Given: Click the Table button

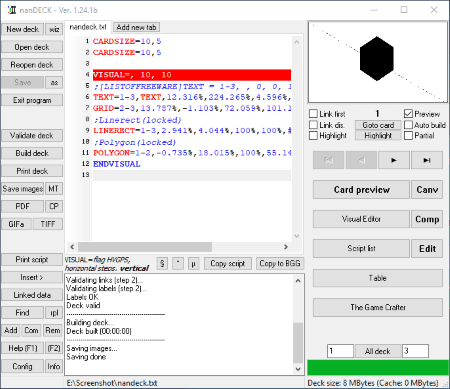Looking at the screenshot, I should click(378, 278).
